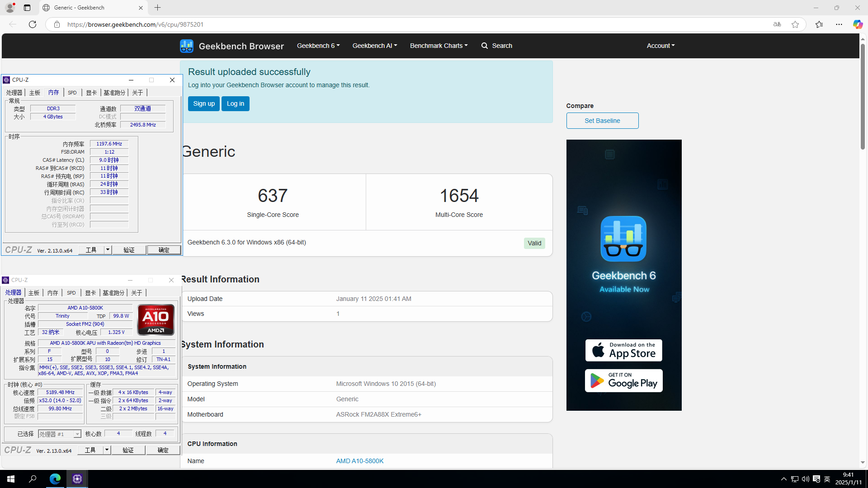Click ASRock FM2A88X Extreme6+ motherboard text

tap(378, 414)
